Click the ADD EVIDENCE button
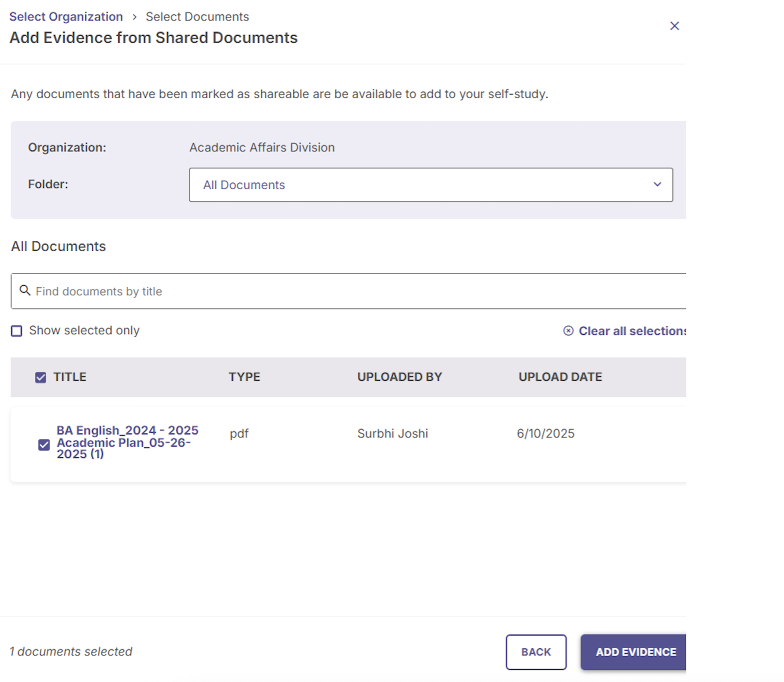Image resolution: width=784 pixels, height=682 pixels. [633, 652]
